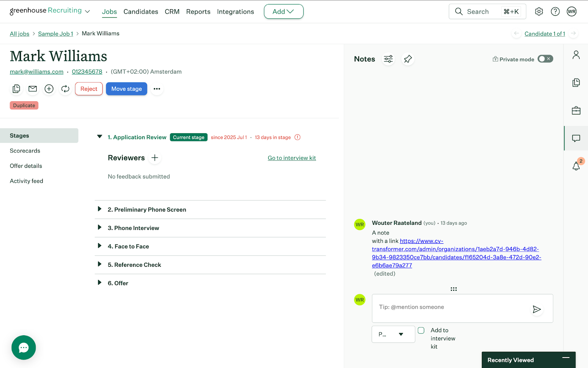The width and height of the screenshot is (588, 368).
Task: Open the notes filter settings icon
Action: pos(388,59)
